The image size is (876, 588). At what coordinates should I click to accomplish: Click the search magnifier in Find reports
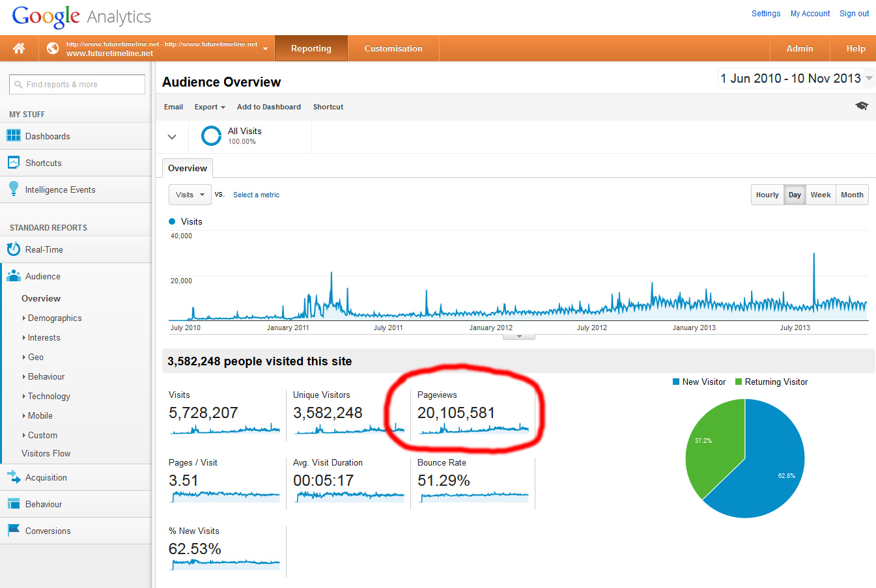coord(18,85)
